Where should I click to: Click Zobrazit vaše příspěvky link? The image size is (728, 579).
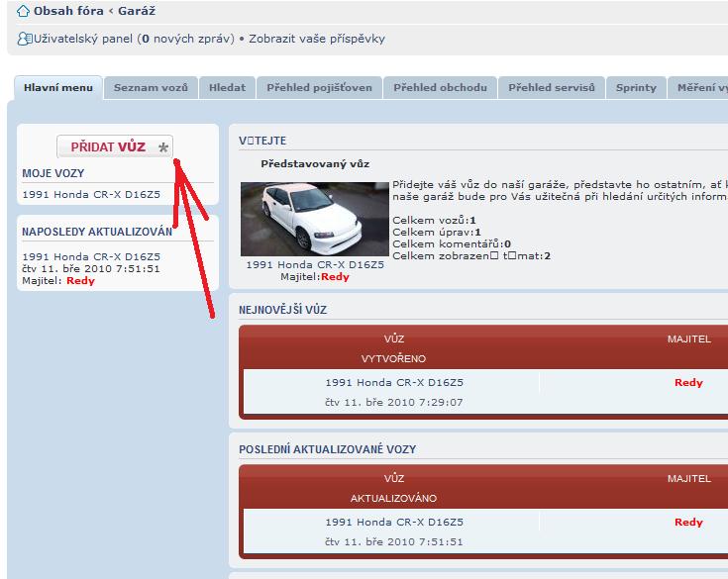click(x=316, y=40)
